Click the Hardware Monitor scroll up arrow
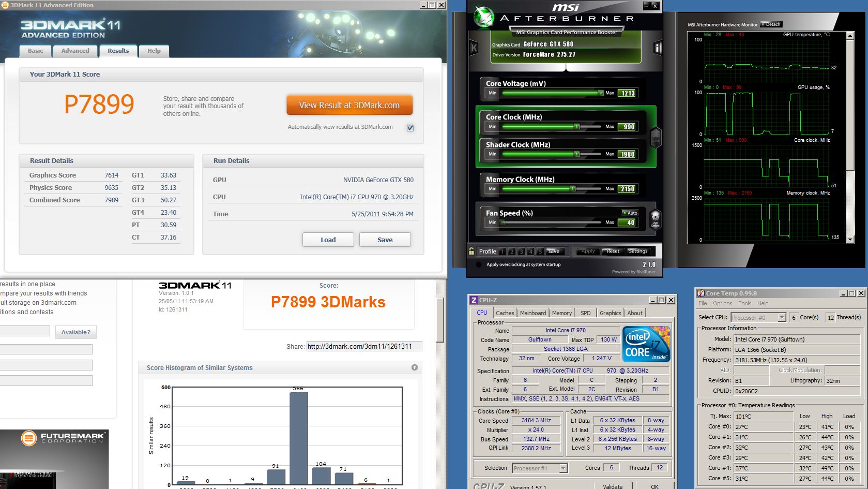868x489 pixels. pos(850,35)
